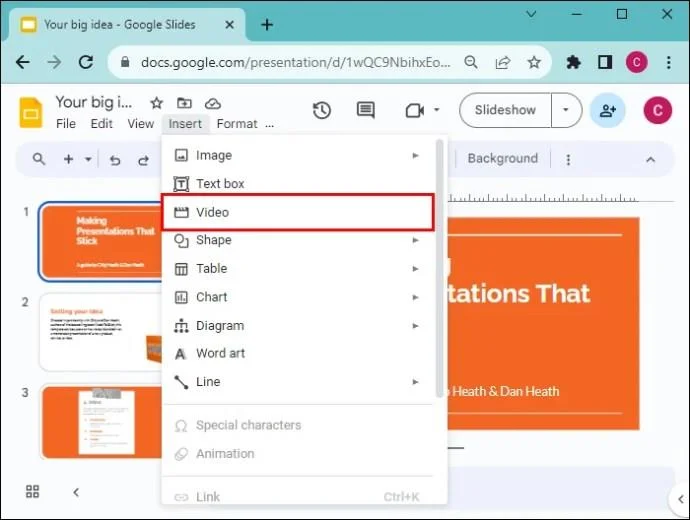Screen dimensions: 690x520
Task: Choose Image from Insert menu
Action: coord(297,155)
